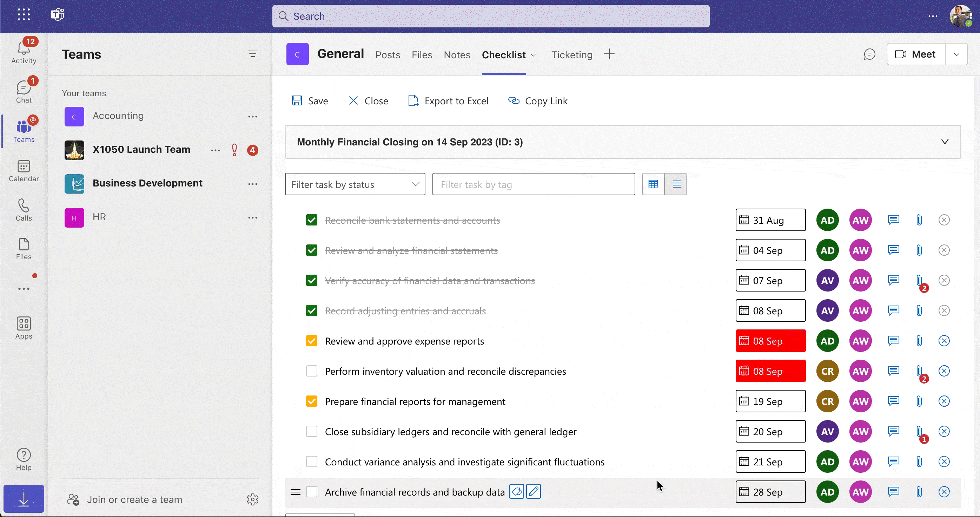Click the Save button

(310, 101)
